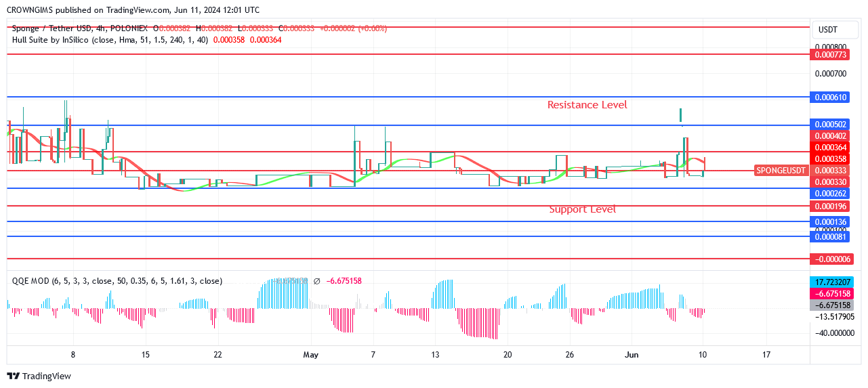Viewport: 868px width, 388px height.
Task: Click the 0.000330 red price label
Action: tap(831, 182)
